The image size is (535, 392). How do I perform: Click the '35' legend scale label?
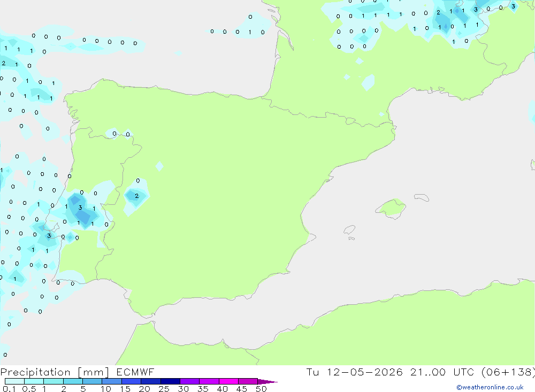pyautogui.click(x=203, y=389)
